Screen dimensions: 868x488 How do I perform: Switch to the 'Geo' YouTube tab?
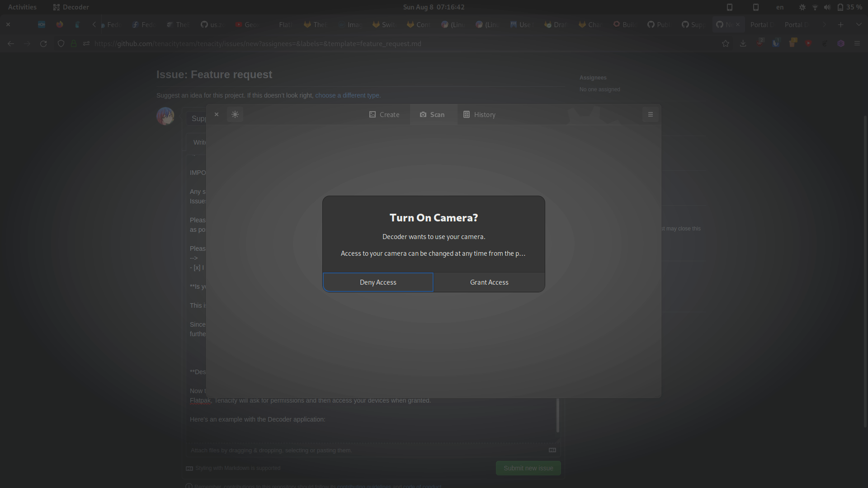(247, 25)
